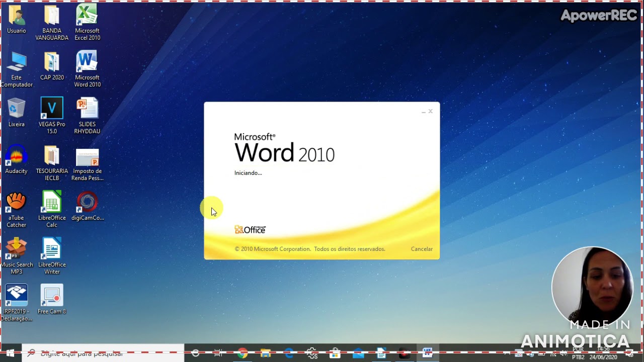Image resolution: width=644 pixels, height=362 pixels.
Task: Launch VEGAS Pro 15.0 shortcut
Action: [x=52, y=116]
